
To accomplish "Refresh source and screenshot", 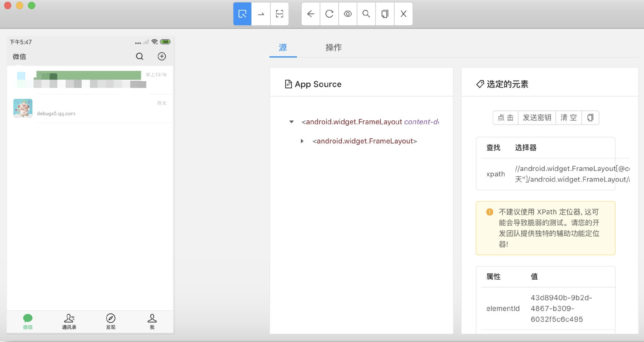I will (329, 14).
